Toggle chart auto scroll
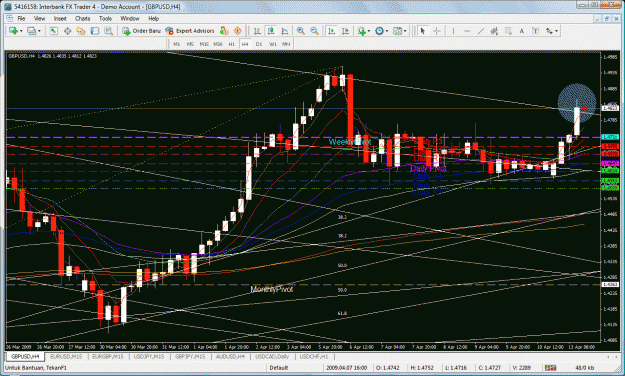 [331, 31]
